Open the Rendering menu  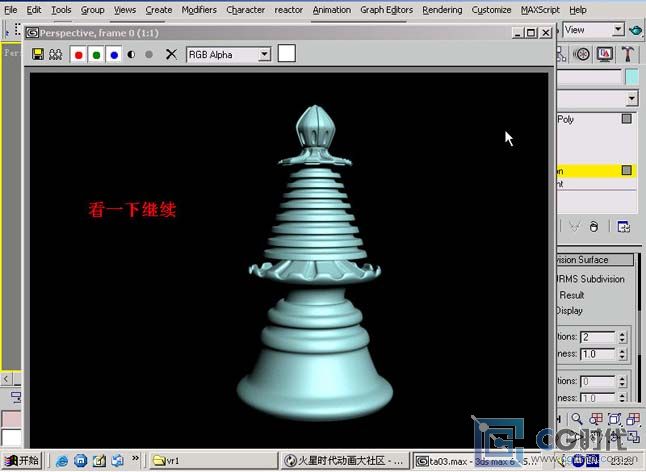pos(442,10)
